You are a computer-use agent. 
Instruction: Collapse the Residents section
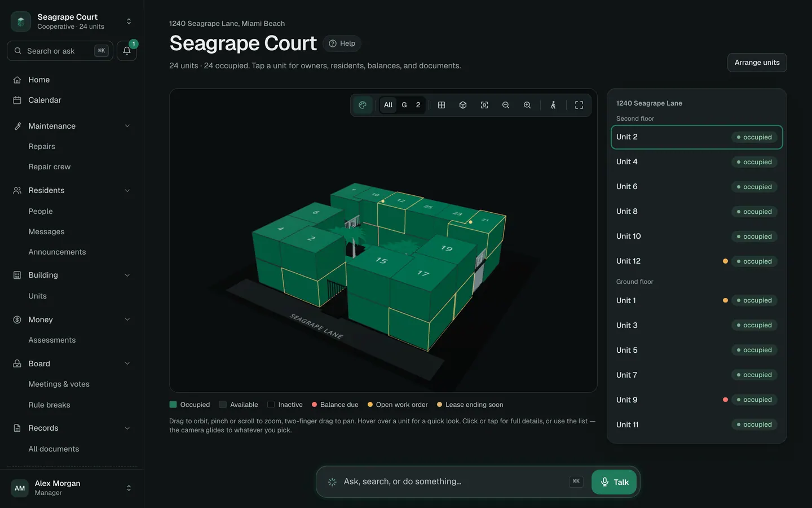tap(127, 191)
